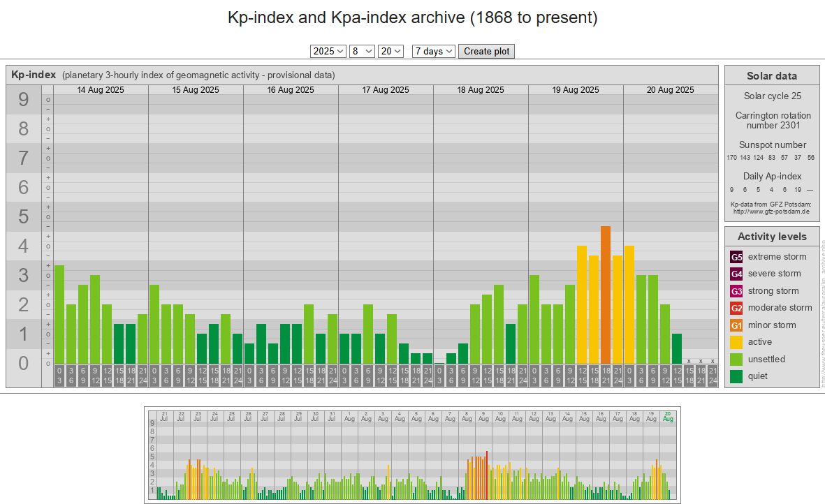Click the orange minor-storm bar on 19 Aug
825x504 pixels.
[606, 295]
